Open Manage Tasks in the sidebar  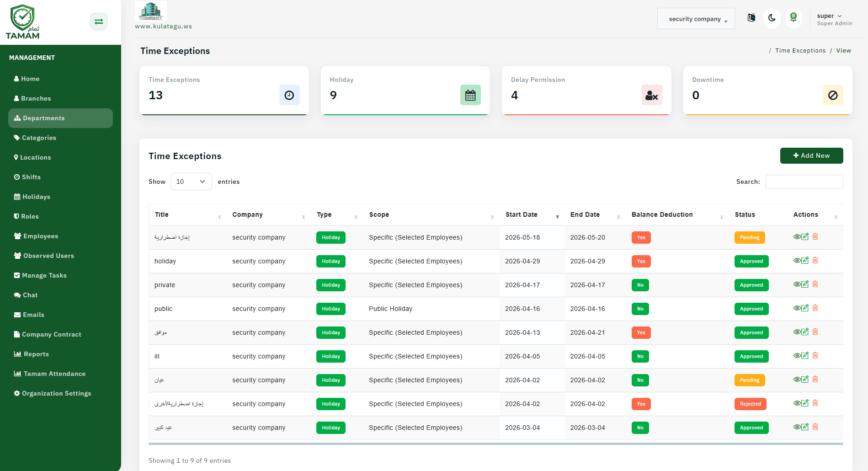click(x=60, y=275)
